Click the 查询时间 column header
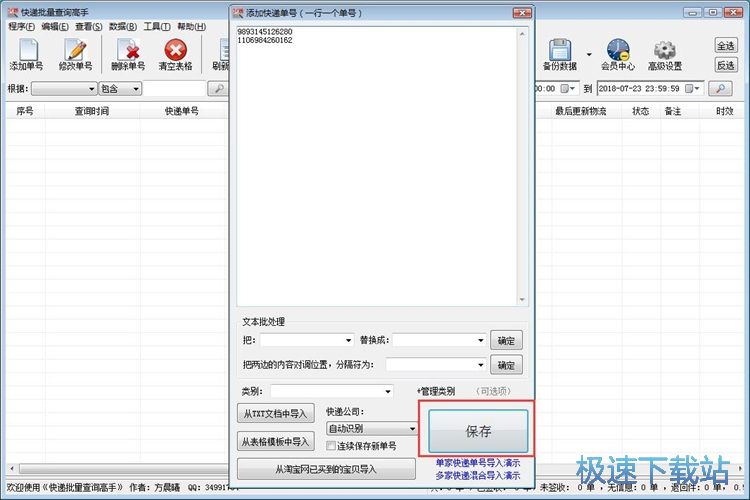The image size is (750, 500). (x=92, y=111)
